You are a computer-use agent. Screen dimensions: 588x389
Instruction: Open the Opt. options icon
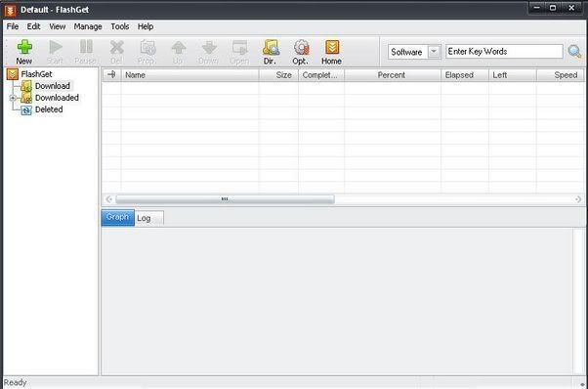click(x=301, y=47)
